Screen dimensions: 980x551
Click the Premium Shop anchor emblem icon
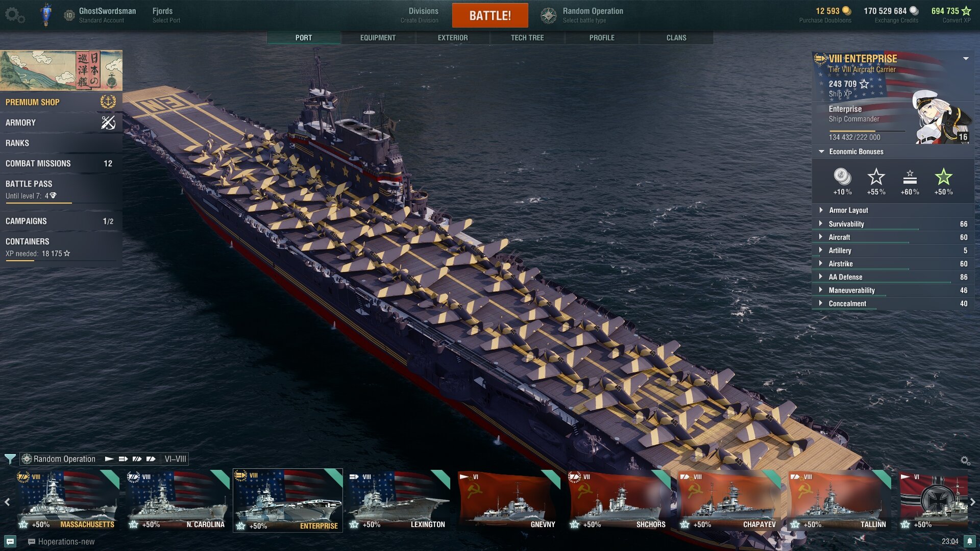tap(108, 102)
